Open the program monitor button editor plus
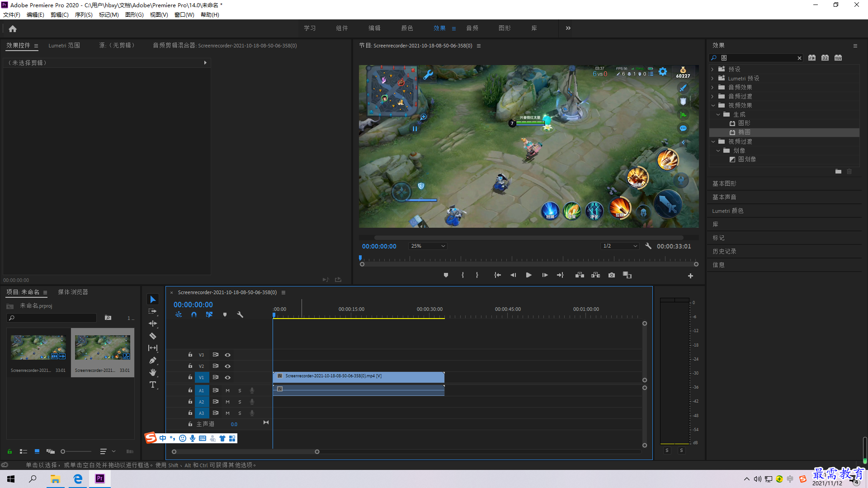The height and width of the screenshot is (488, 868). coord(690,276)
